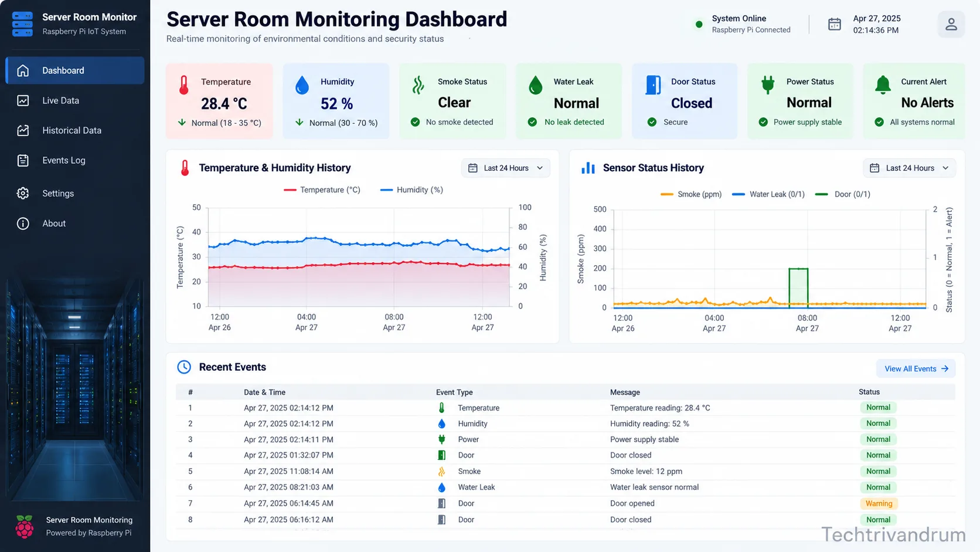Click the Raspberry Pi logo in sidebar footer
This screenshot has width=980, height=552.
pos(25,526)
